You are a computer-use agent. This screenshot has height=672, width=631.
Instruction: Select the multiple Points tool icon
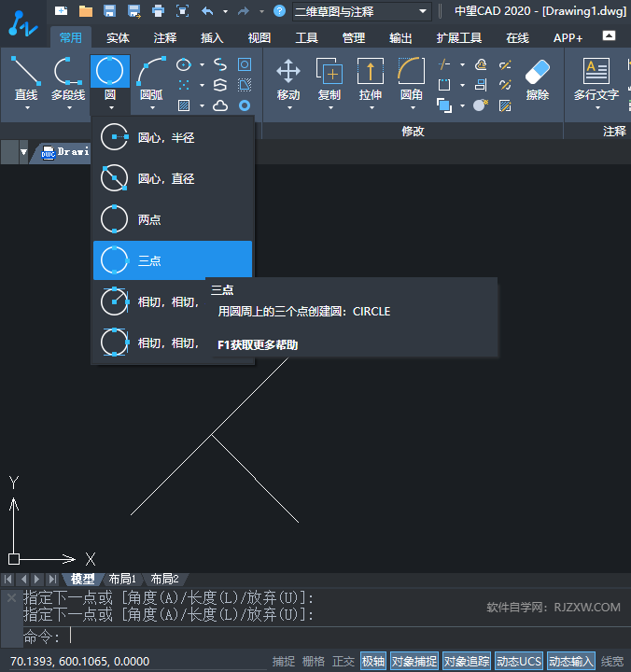point(184,85)
